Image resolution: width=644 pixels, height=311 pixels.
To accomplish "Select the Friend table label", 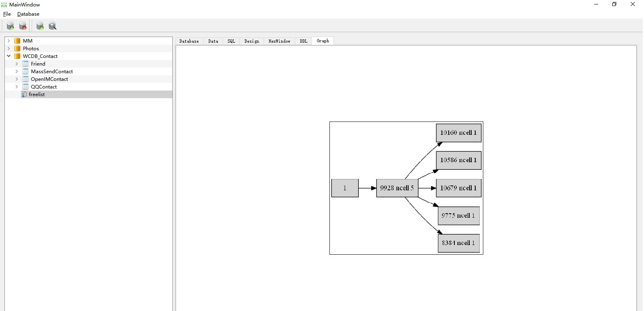I will 38,64.
